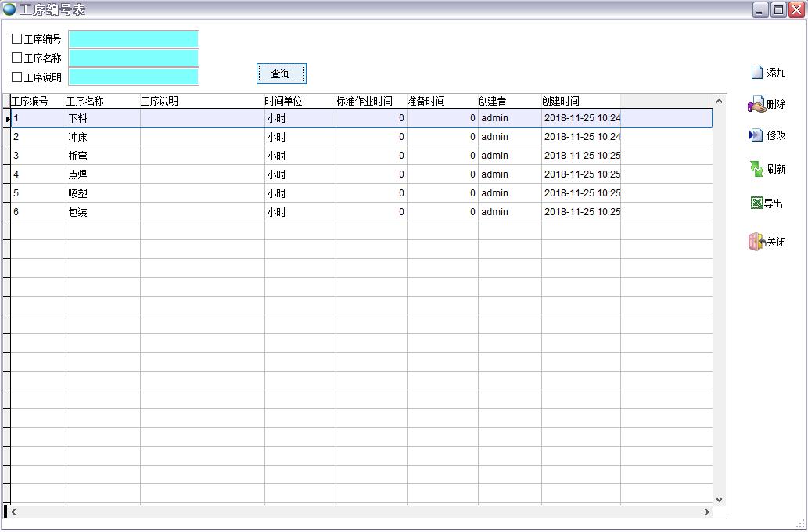The height and width of the screenshot is (532, 808).
Task: Click the 修改 (Modify) icon
Action: point(756,135)
